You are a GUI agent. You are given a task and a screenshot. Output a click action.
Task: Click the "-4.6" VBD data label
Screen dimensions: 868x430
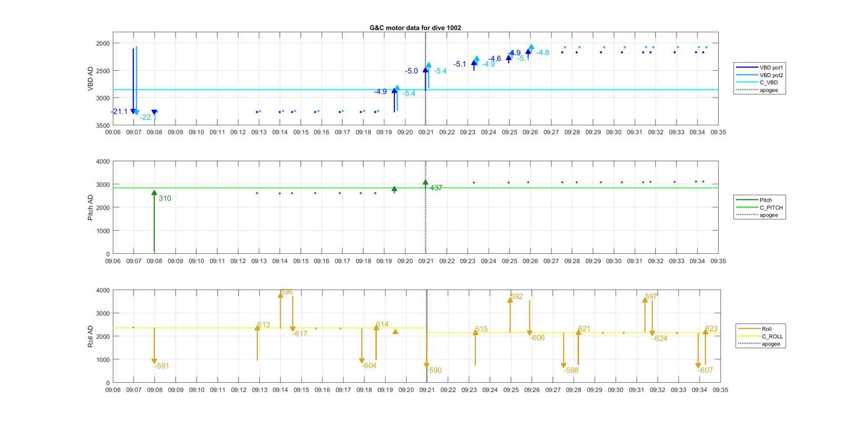pyautogui.click(x=495, y=59)
